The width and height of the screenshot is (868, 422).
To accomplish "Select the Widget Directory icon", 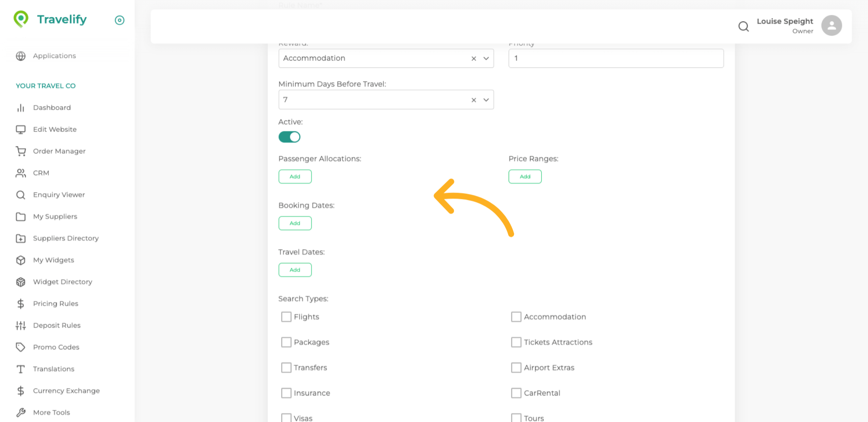I will [21, 282].
